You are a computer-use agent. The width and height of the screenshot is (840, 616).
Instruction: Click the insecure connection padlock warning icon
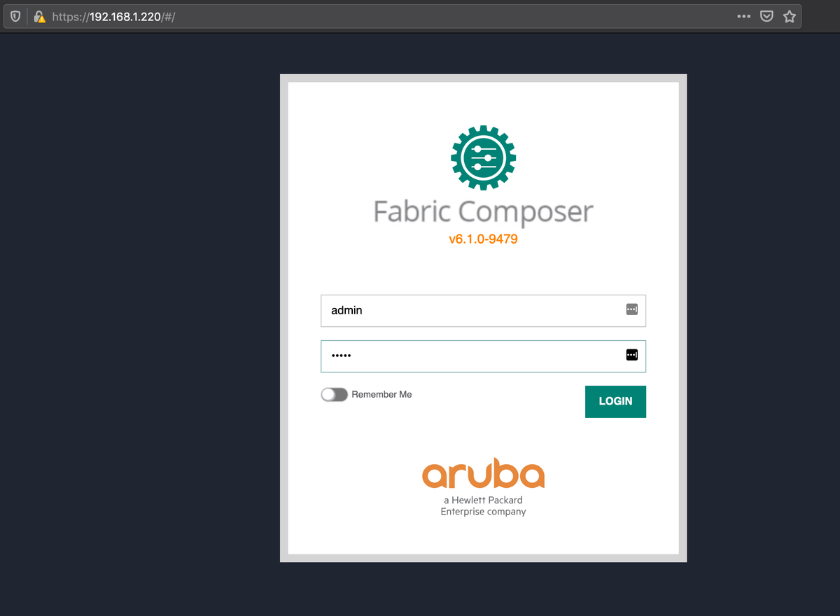click(39, 17)
